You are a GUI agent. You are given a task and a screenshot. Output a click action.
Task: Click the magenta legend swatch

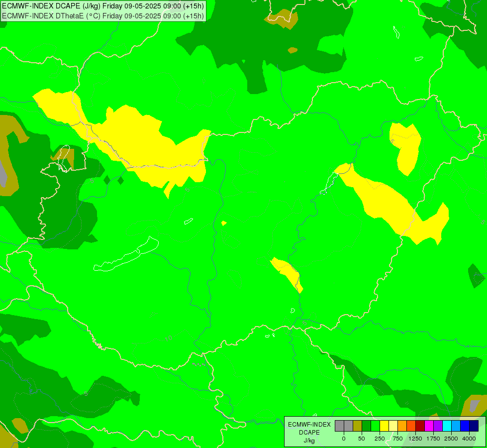[x=429, y=426]
